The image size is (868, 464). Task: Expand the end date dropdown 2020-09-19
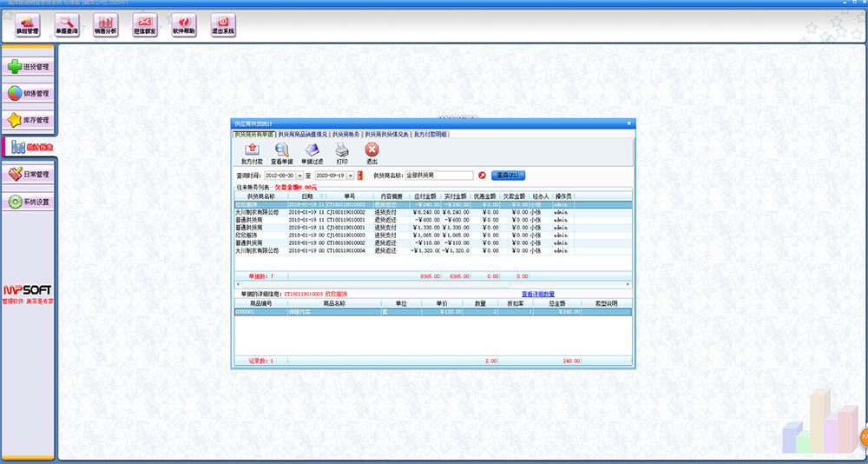[350, 176]
